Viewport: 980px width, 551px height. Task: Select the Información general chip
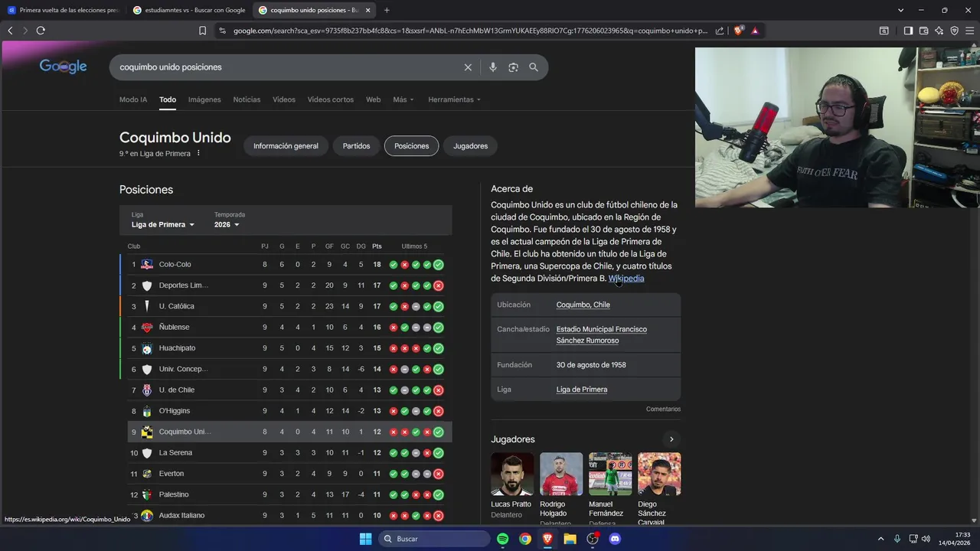coord(286,146)
